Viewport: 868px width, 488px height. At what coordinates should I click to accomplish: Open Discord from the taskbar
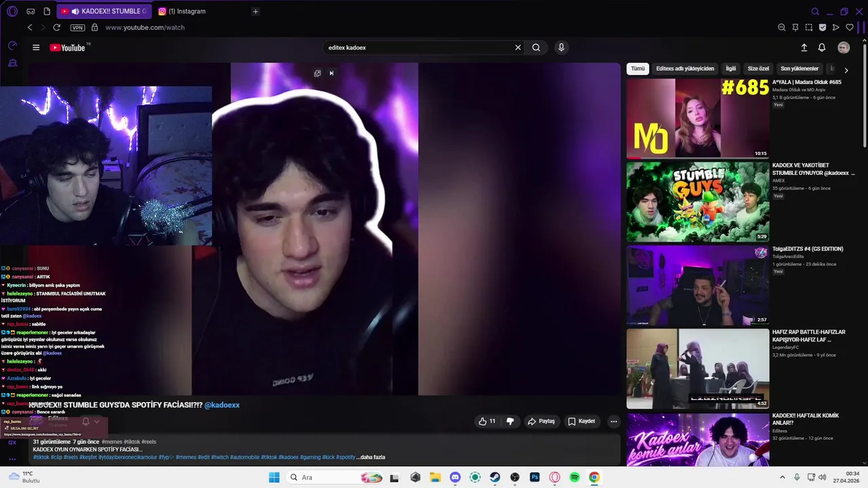[455, 477]
